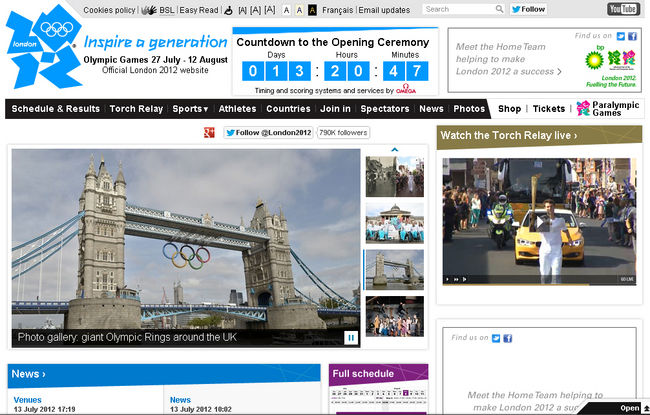This screenshot has width=650, height=415.
Task: Switch to black high-contrast color scheme
Action: coord(313,10)
